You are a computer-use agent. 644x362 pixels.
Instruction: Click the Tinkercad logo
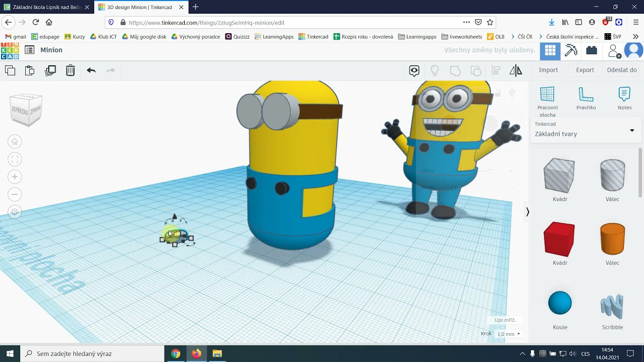10,50
